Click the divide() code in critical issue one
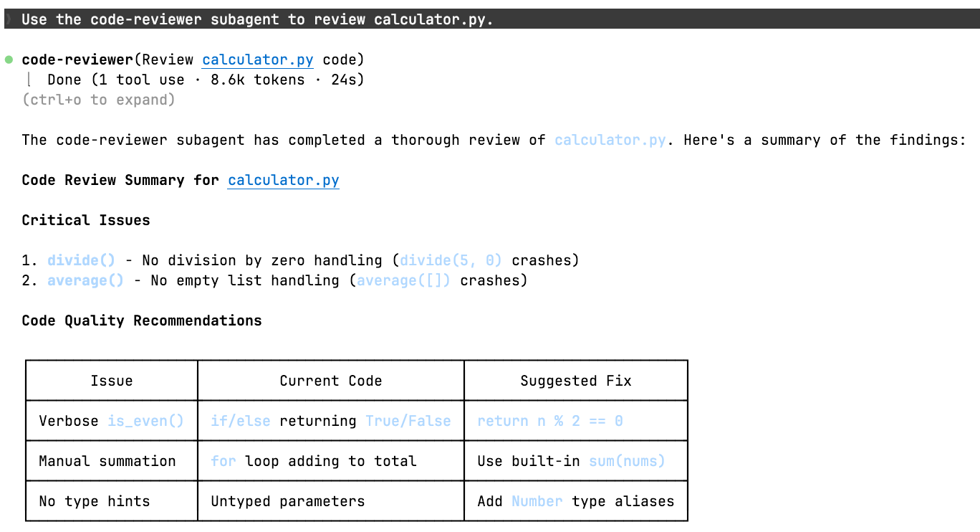Image resolution: width=980 pixels, height=532 pixels. 81,260
